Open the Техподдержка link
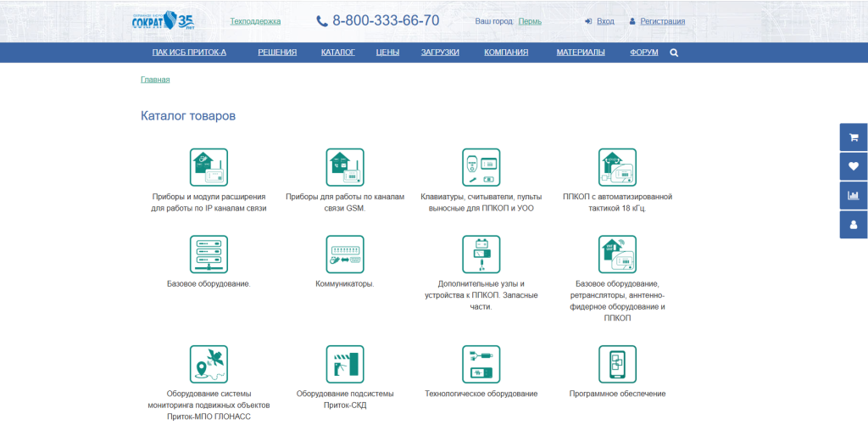Screen dimensions: 868x436 (x=255, y=21)
